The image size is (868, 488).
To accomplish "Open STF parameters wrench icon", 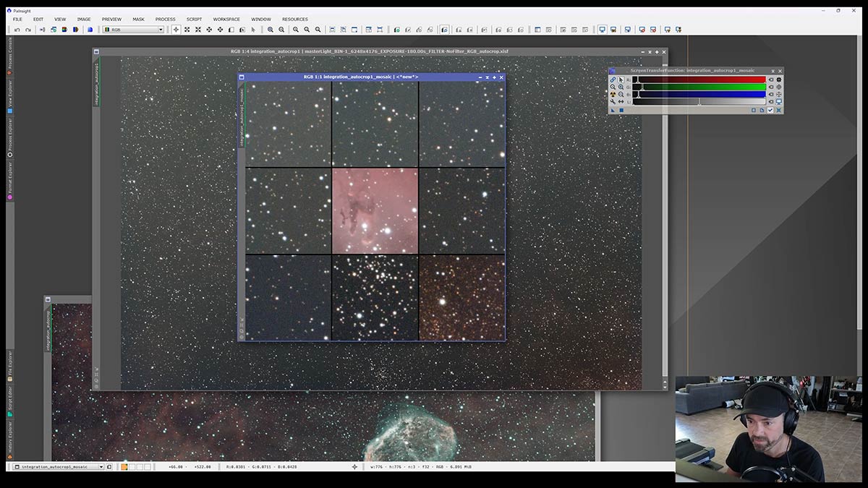I will [x=613, y=102].
